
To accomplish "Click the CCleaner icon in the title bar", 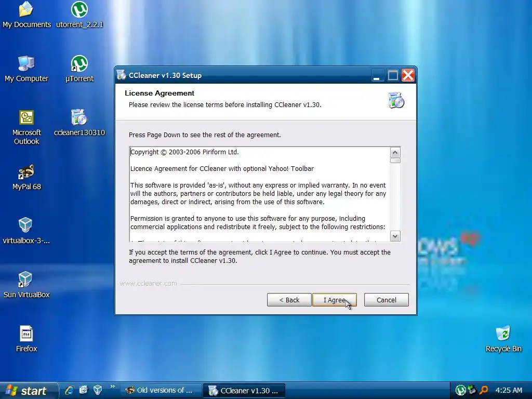I will point(121,75).
